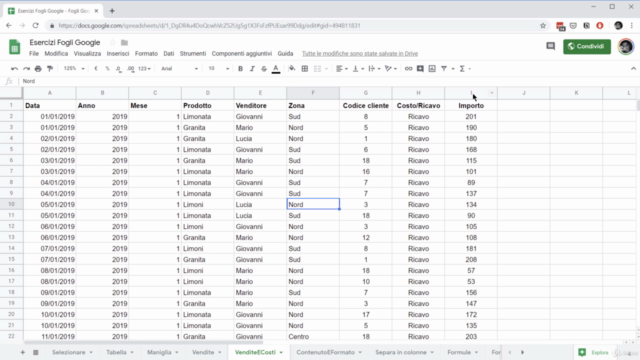Viewport: 640px width, 360px height.
Task: Open the zoom level dropdown
Action: tap(74, 69)
